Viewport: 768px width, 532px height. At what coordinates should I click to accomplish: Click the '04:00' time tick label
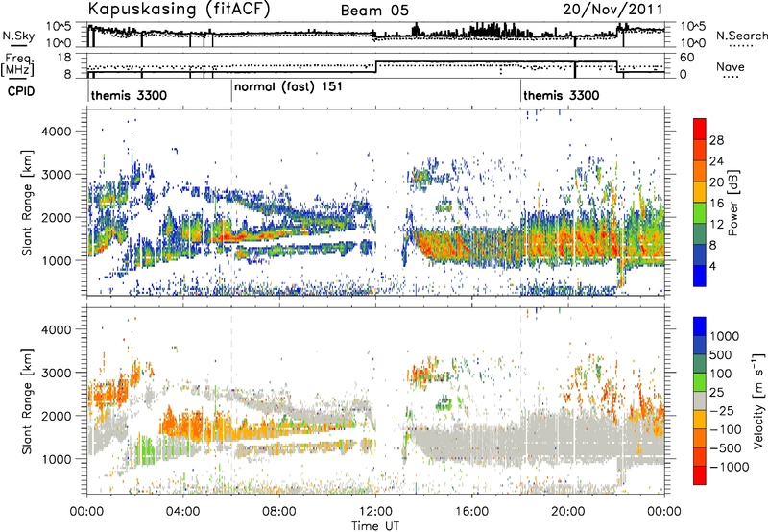point(183,512)
